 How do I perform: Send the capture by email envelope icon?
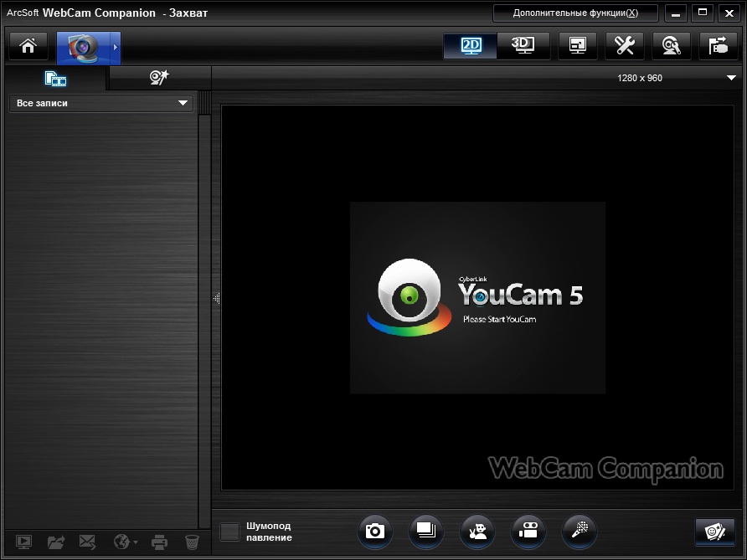click(87, 542)
